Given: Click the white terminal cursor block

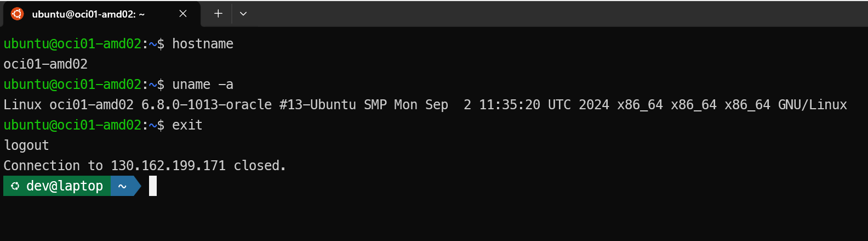Looking at the screenshot, I should point(153,186).
